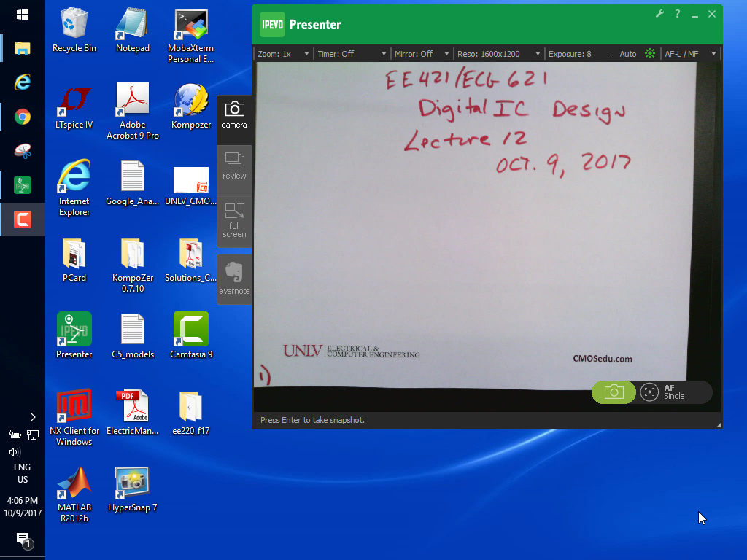The image size is (747, 560).
Task: Open the Mirror: Off dropdown
Action: click(x=421, y=54)
